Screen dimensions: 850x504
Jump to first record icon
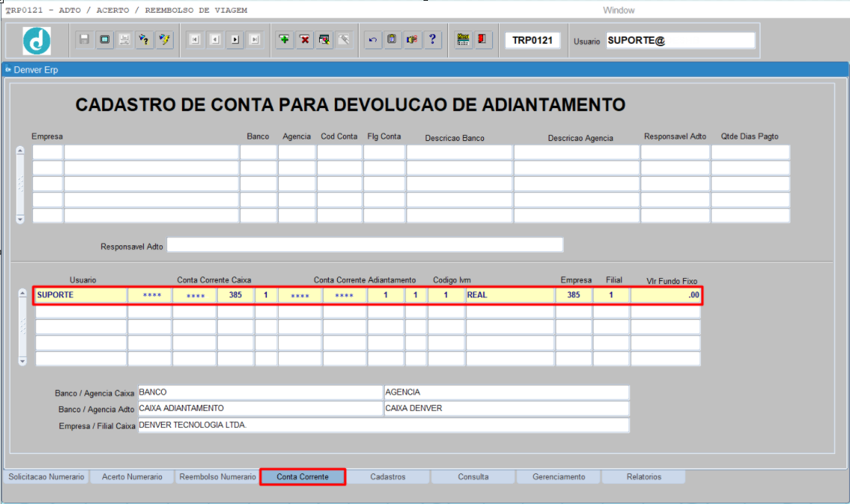click(195, 40)
